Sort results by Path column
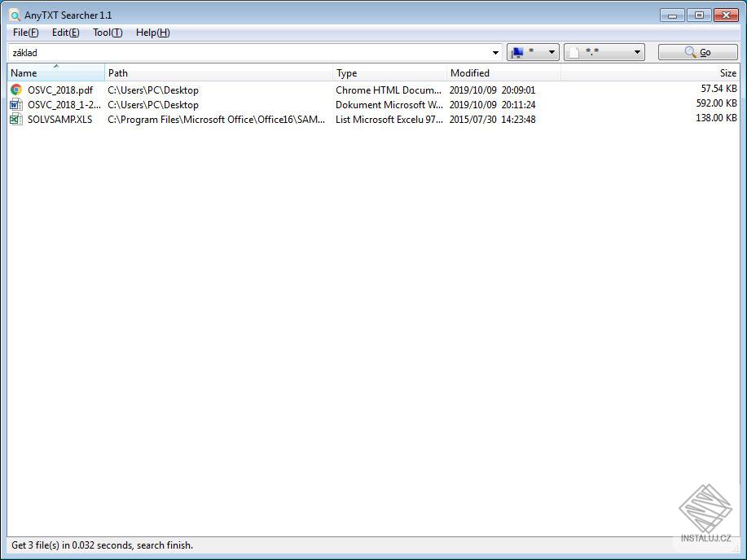Screen dimensions: 747x560 (218, 73)
